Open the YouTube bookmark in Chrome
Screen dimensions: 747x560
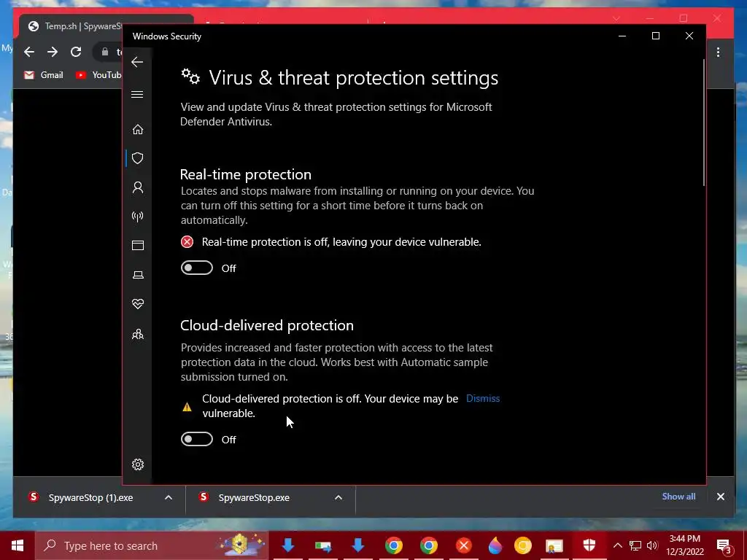(98, 75)
